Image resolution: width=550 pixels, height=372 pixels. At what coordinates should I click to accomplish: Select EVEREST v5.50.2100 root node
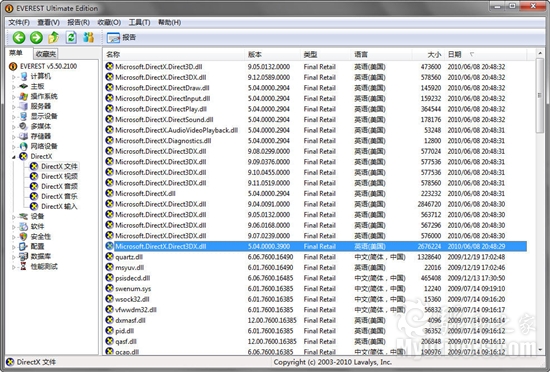48,66
